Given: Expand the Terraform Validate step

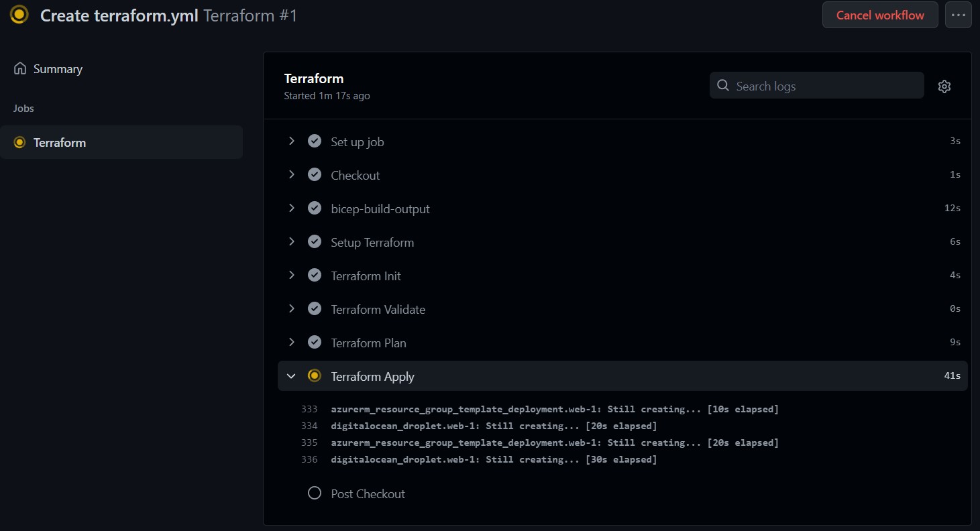Looking at the screenshot, I should pyautogui.click(x=291, y=309).
